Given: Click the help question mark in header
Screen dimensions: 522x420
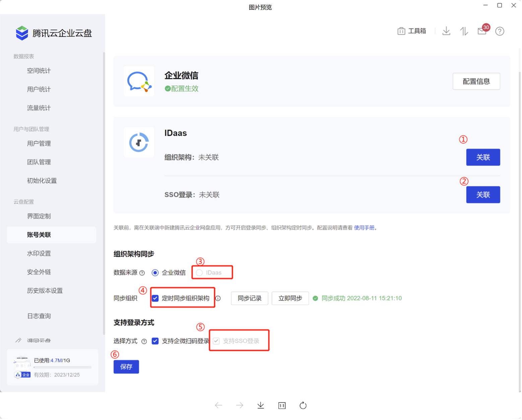Looking at the screenshot, I should coord(500,31).
